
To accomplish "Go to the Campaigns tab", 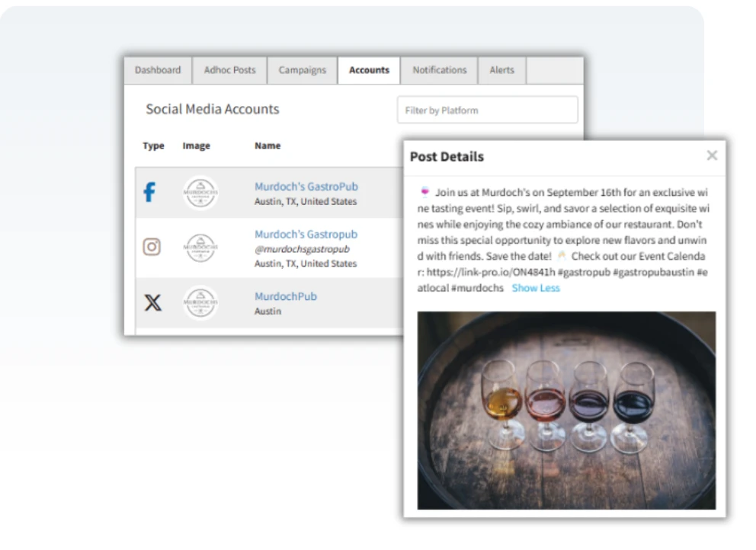I will point(302,70).
